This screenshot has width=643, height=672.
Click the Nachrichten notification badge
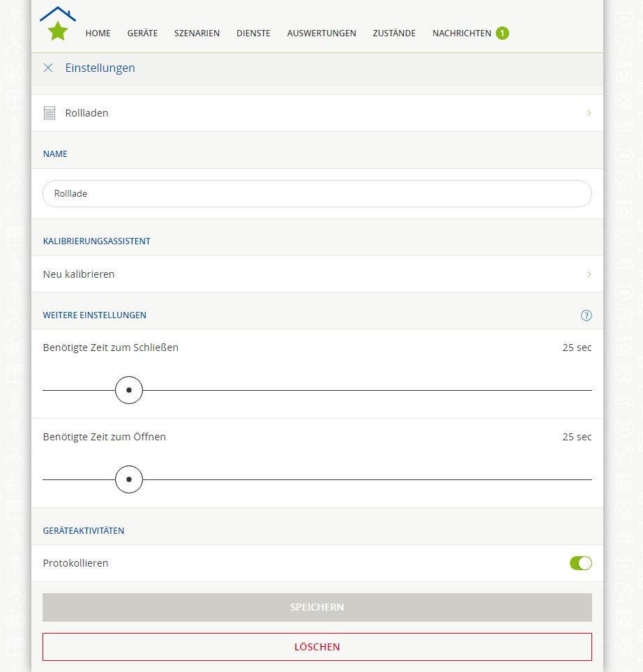pyautogui.click(x=502, y=33)
